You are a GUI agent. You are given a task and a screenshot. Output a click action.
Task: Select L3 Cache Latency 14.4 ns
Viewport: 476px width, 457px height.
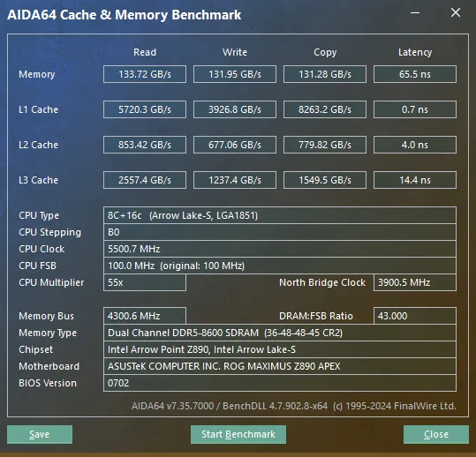click(415, 180)
